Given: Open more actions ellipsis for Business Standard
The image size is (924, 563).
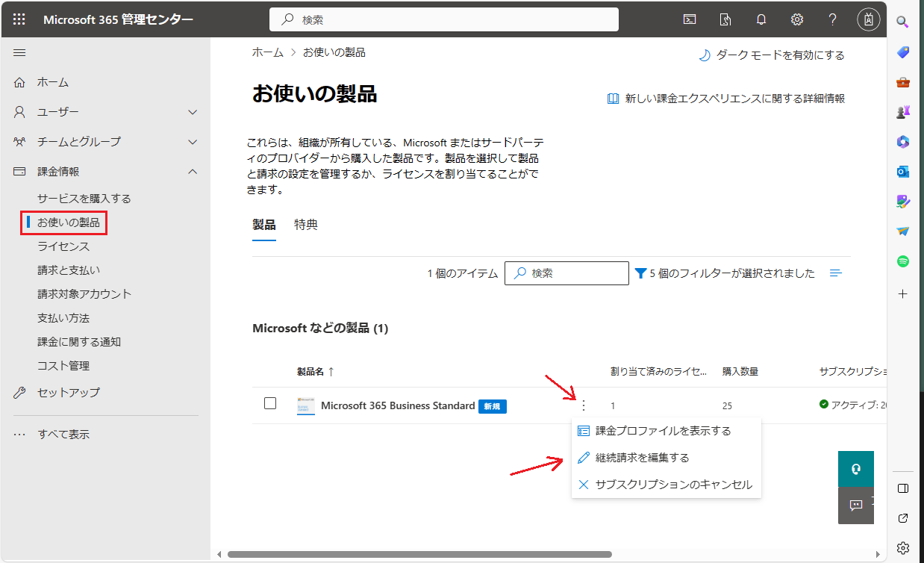Looking at the screenshot, I should coord(584,405).
